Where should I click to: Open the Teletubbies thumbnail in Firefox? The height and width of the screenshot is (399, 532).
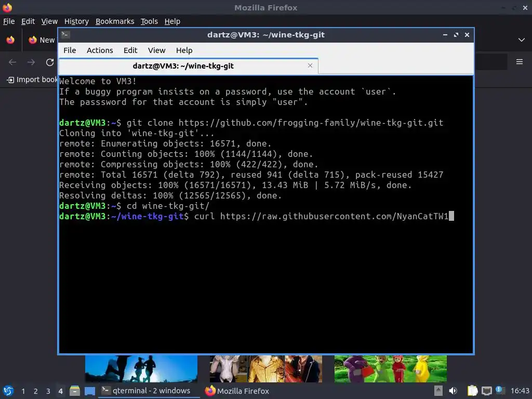pos(391,369)
